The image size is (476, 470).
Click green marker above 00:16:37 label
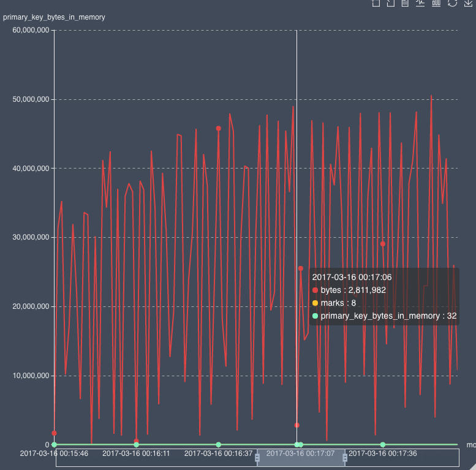218,444
